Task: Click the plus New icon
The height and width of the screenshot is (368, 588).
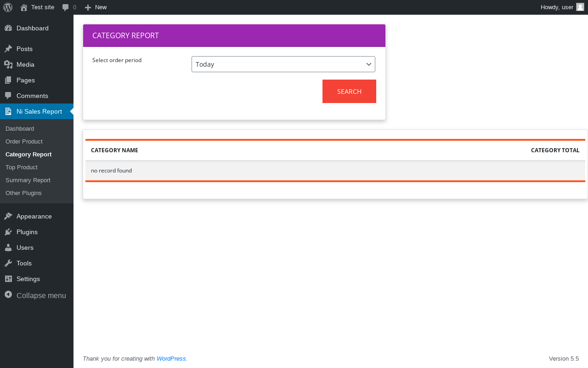Action: tap(88, 7)
